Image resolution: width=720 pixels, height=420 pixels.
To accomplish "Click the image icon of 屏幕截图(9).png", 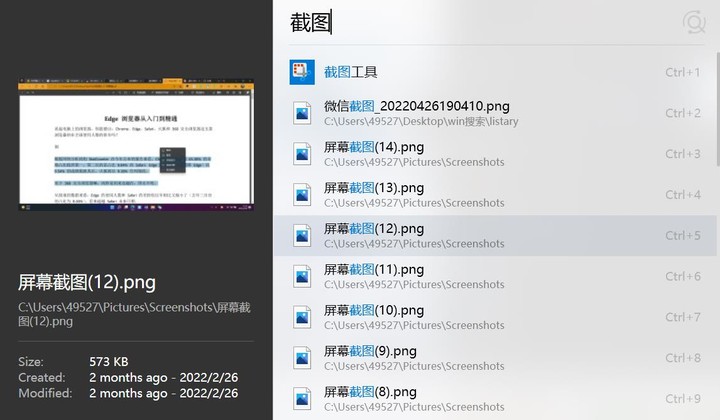I will pos(302,359).
